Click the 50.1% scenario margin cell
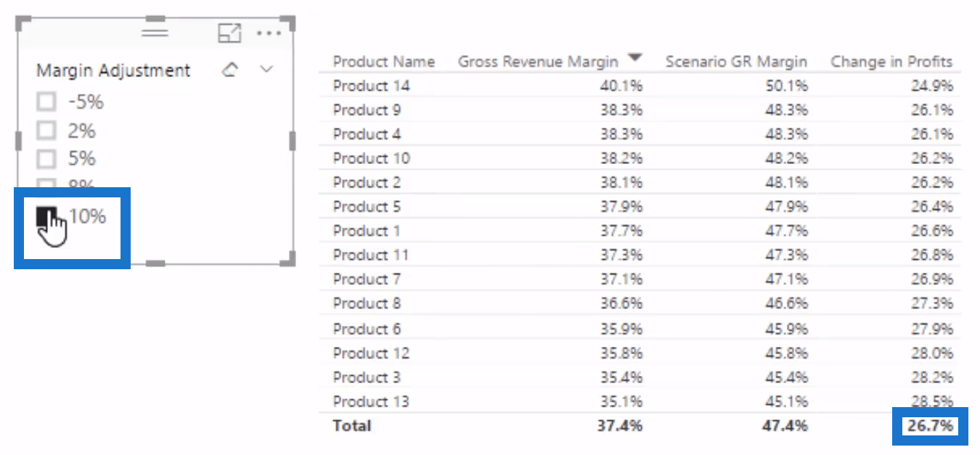The width and height of the screenshot is (980, 455). (x=788, y=86)
